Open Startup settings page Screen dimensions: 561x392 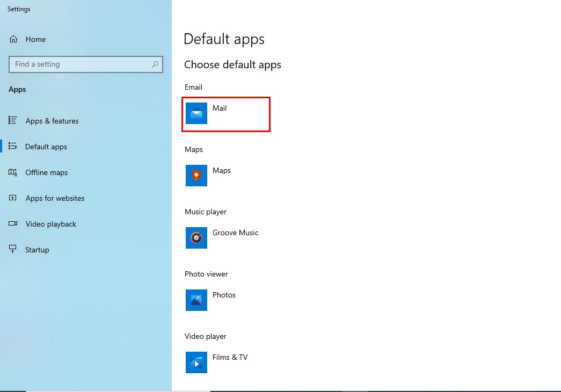86,250
